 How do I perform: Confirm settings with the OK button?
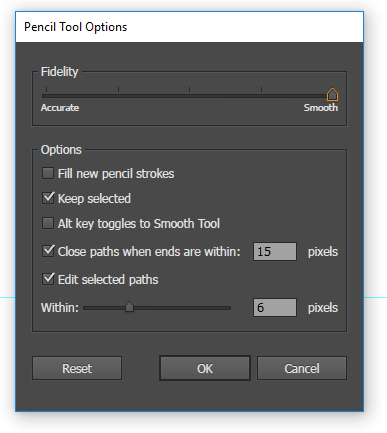coord(205,368)
